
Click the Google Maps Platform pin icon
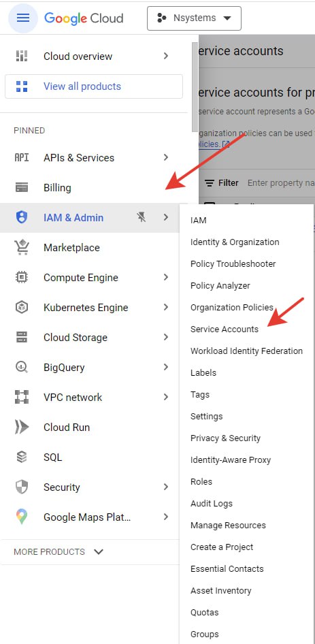coord(22,517)
